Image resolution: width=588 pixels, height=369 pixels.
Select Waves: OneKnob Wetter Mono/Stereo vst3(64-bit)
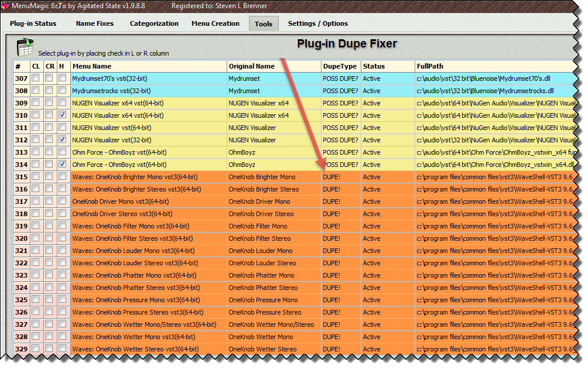coord(149,324)
